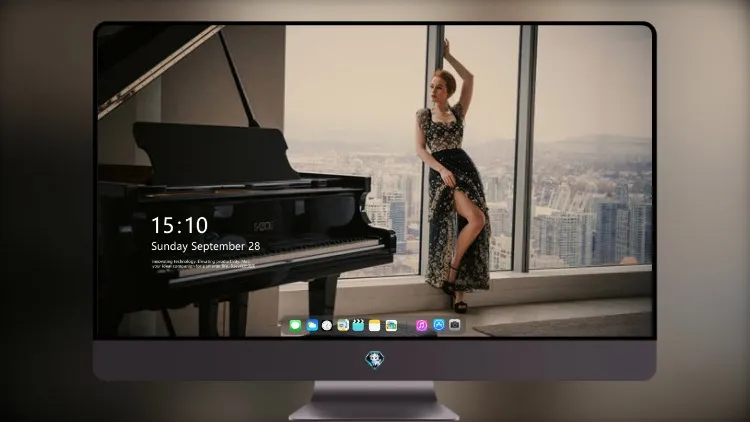Open the Photos gallery app in the dock
750x422 pixels.
pyautogui.click(x=391, y=325)
